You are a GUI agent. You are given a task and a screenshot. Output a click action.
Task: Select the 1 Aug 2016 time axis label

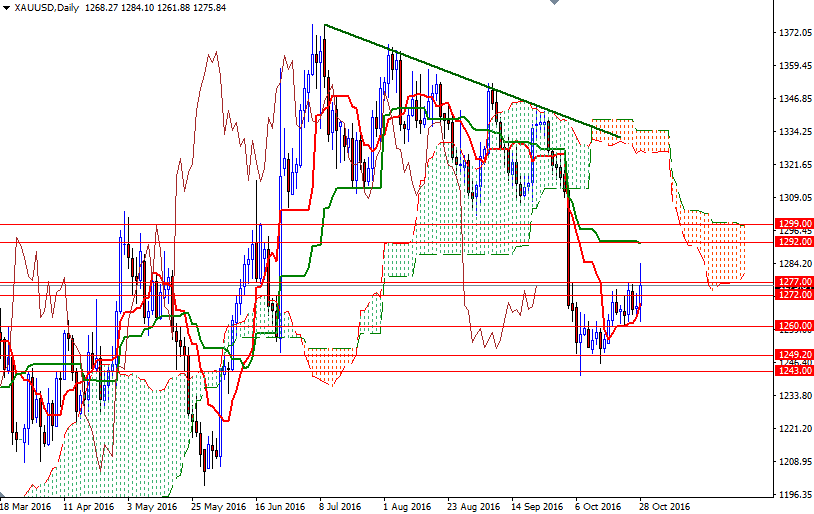(407, 506)
